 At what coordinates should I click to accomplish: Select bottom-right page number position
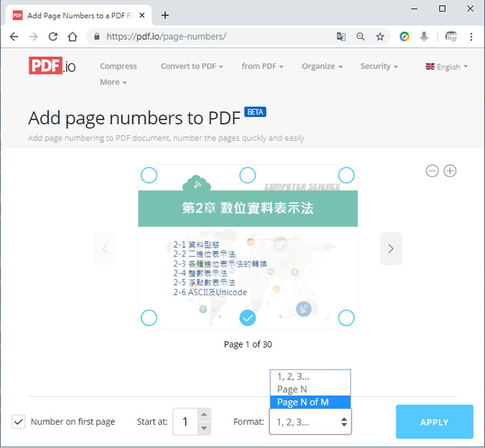click(x=347, y=317)
